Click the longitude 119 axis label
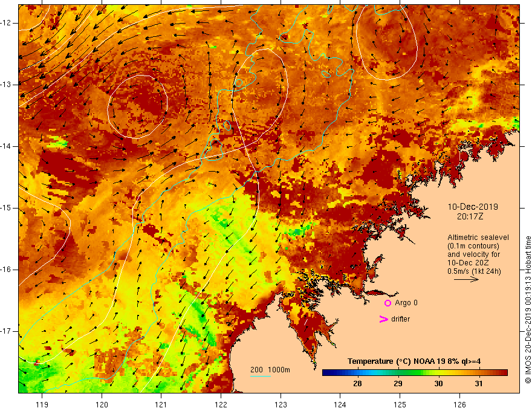 click(x=42, y=404)
